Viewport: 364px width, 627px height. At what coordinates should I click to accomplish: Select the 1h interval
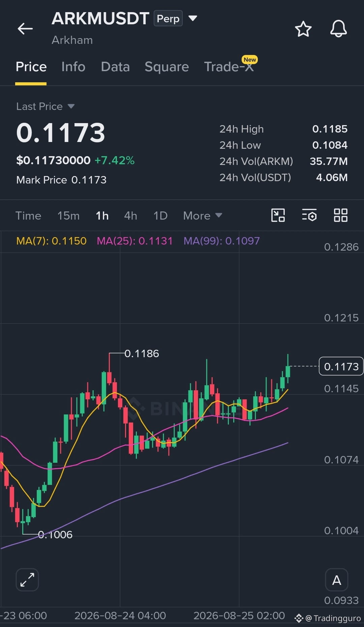102,216
